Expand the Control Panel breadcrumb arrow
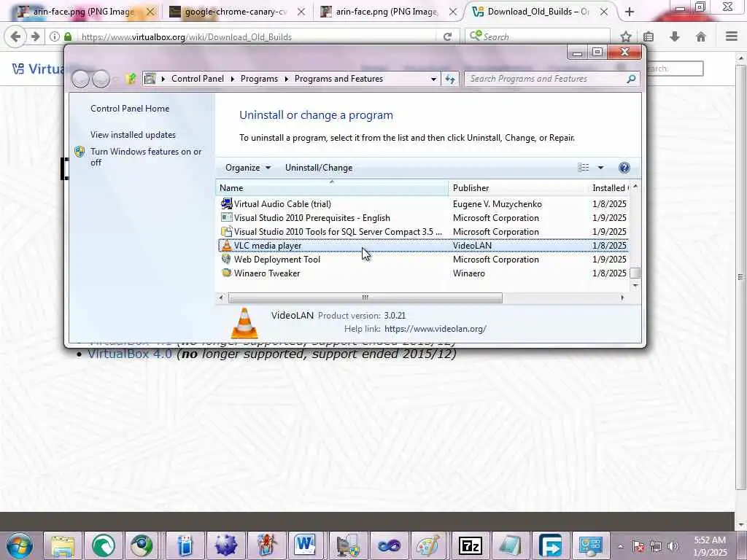The height and width of the screenshot is (560, 747). tap(233, 79)
